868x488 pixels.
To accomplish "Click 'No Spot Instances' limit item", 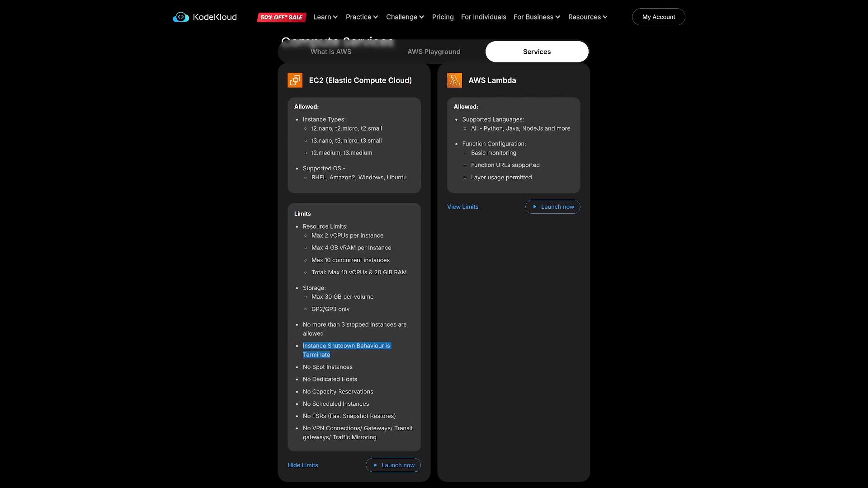I will 328,367.
